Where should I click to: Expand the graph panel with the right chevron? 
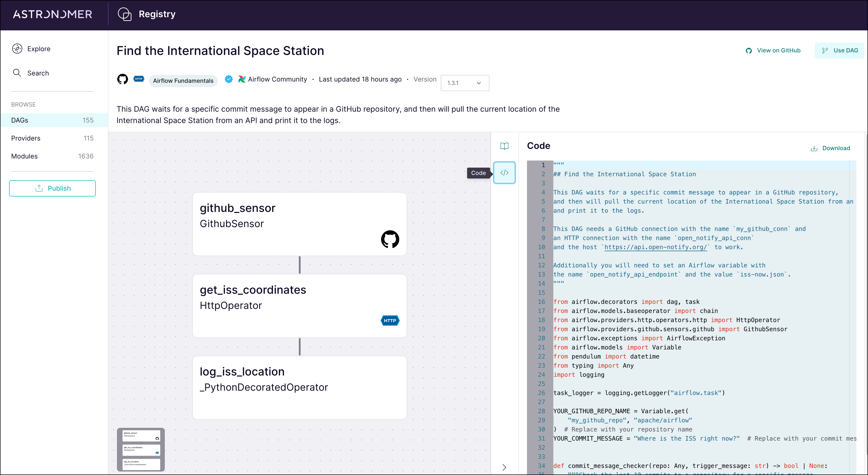504,467
